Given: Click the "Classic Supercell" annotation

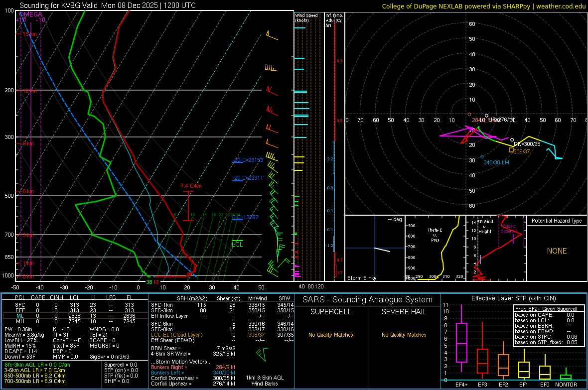Looking at the screenshot, I should (509, 229).
